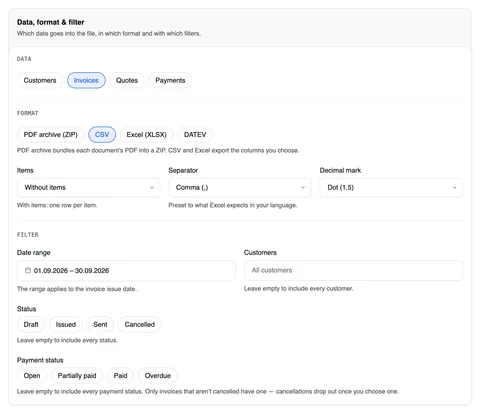Click the 'Preset to what Excel expects' hint

pos(233,205)
